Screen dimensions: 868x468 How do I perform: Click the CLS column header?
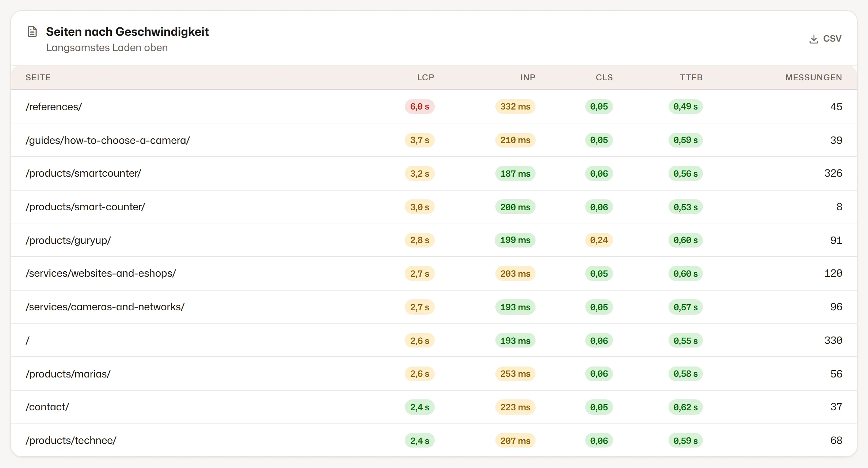tap(604, 77)
